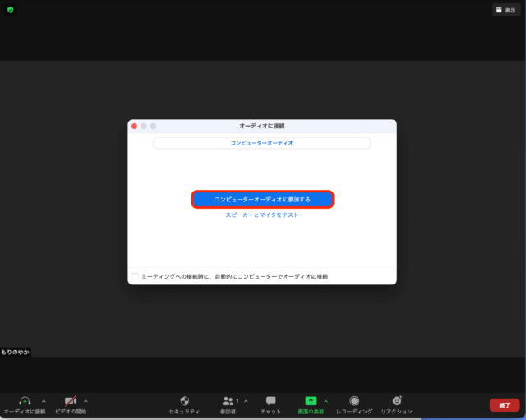
Task: Expand video options arrow beside ビデオの開始
Action: [85, 401]
